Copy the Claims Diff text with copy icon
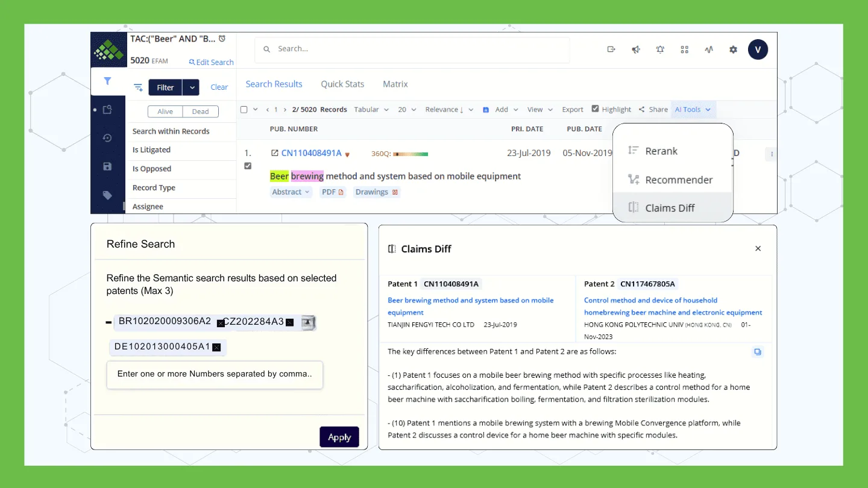Image resolution: width=868 pixels, height=488 pixels. 758,352
